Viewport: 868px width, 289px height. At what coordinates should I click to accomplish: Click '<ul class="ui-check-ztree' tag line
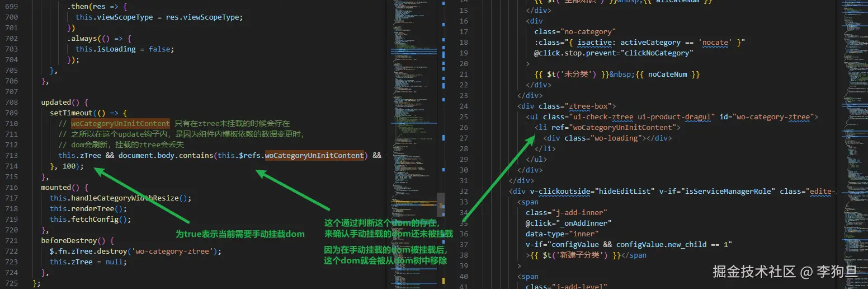click(x=672, y=116)
